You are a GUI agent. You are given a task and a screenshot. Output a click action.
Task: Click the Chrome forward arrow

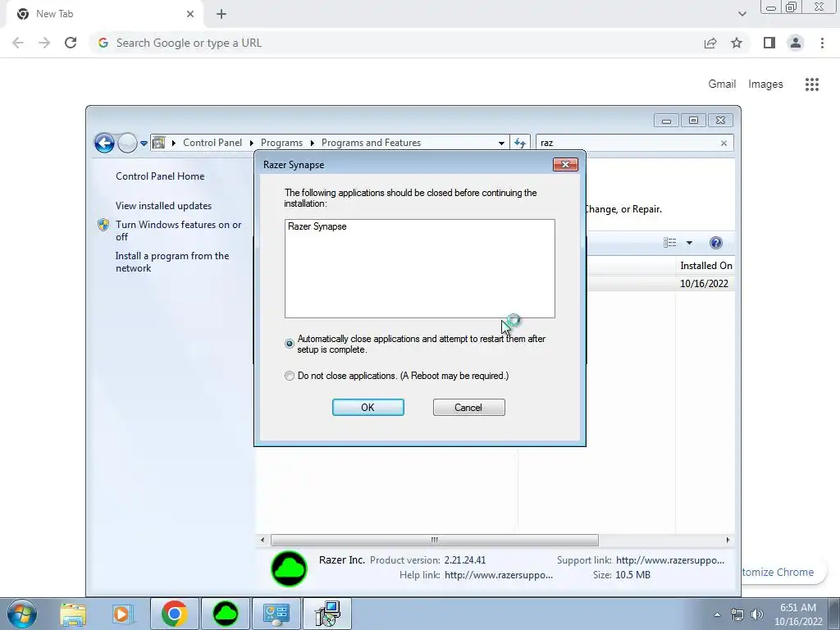(x=44, y=43)
